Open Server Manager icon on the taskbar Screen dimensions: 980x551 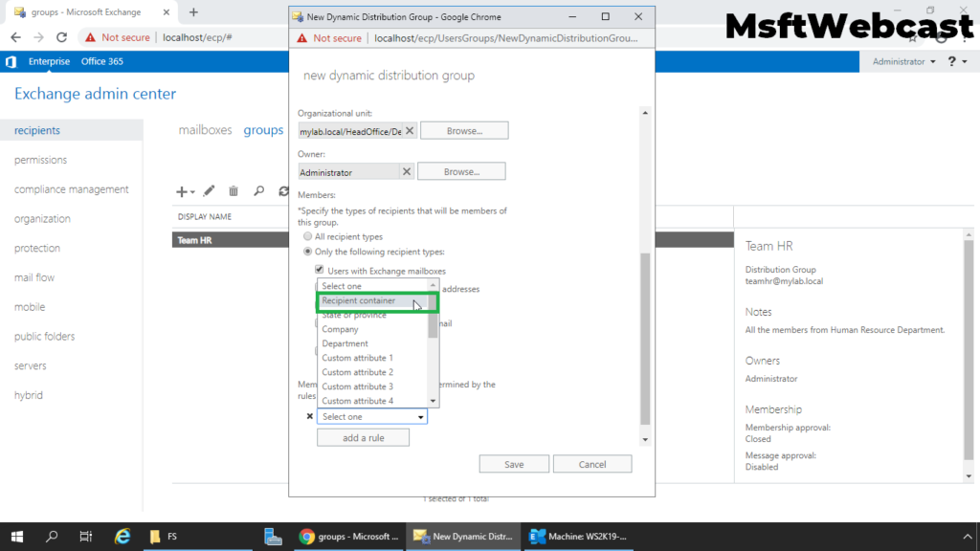[273, 536]
